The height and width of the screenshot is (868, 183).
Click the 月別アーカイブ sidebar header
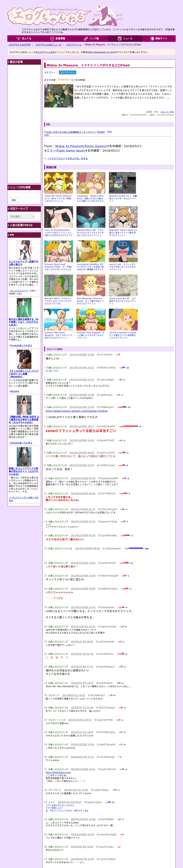coord(24,209)
